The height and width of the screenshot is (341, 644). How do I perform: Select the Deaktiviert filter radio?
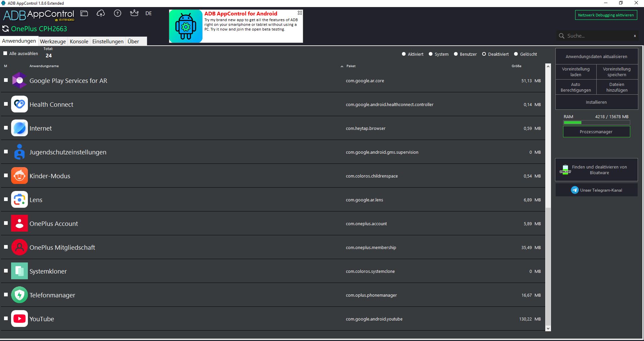[484, 54]
